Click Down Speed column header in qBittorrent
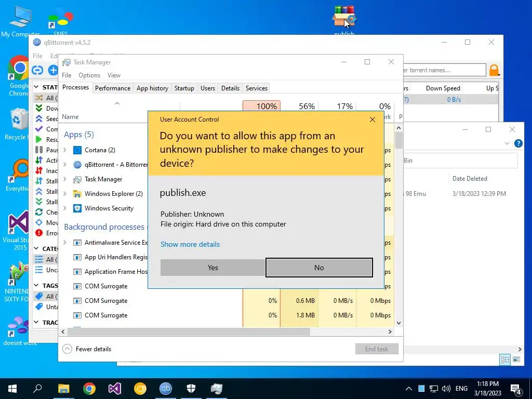The width and height of the screenshot is (532, 399). [x=443, y=88]
